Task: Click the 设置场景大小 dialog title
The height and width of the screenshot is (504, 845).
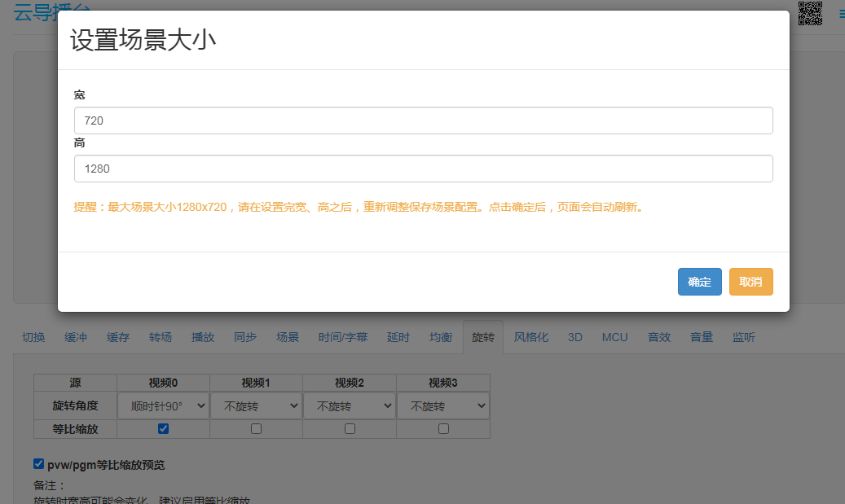Action: point(143,40)
